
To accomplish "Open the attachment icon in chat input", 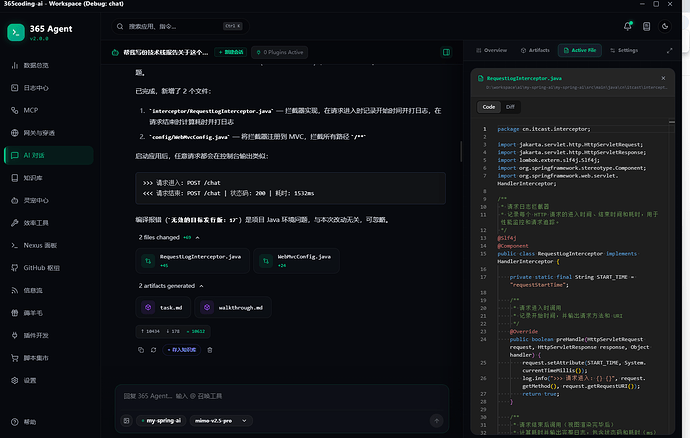I will (126, 421).
